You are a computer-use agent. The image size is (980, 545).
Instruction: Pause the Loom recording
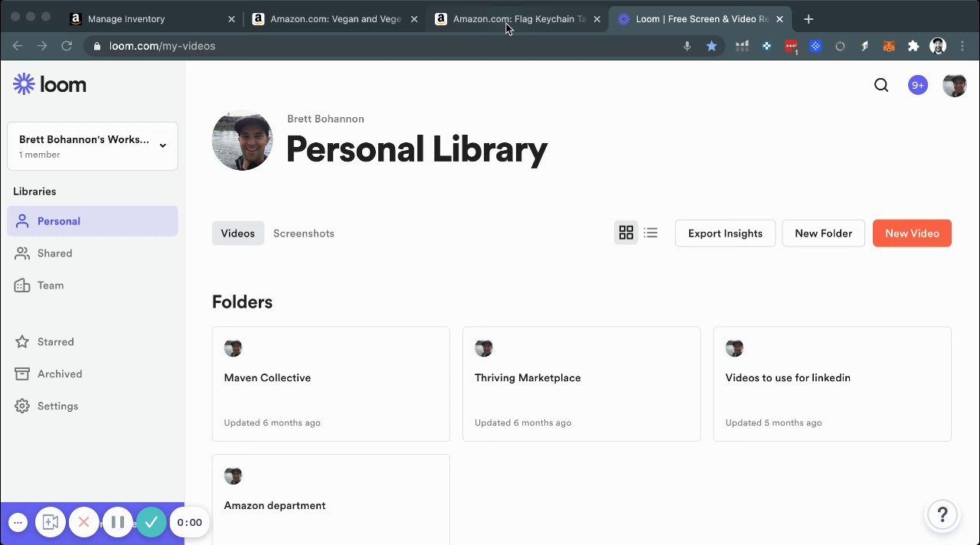tap(118, 523)
